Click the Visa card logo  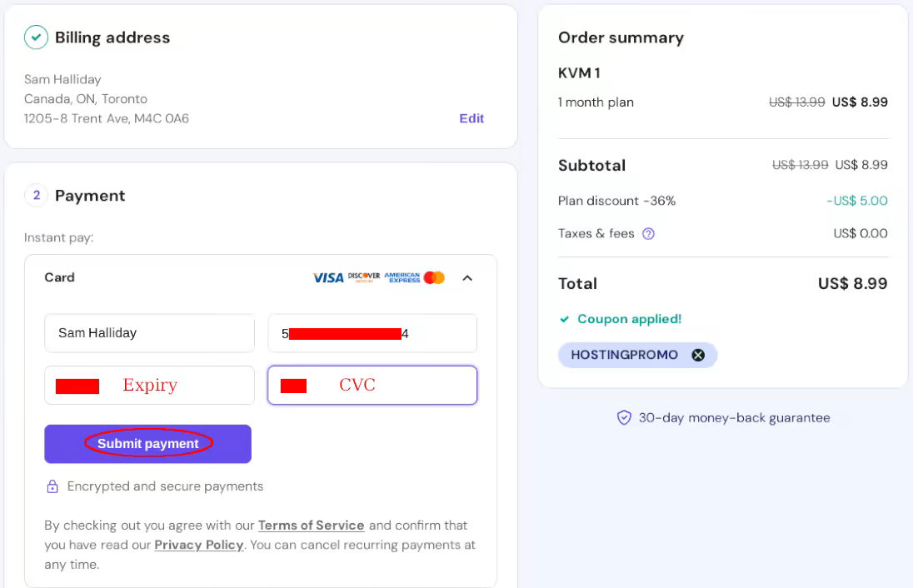tap(328, 278)
